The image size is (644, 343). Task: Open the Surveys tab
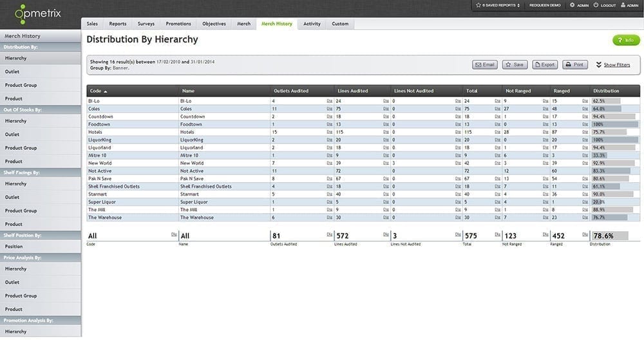click(x=146, y=24)
